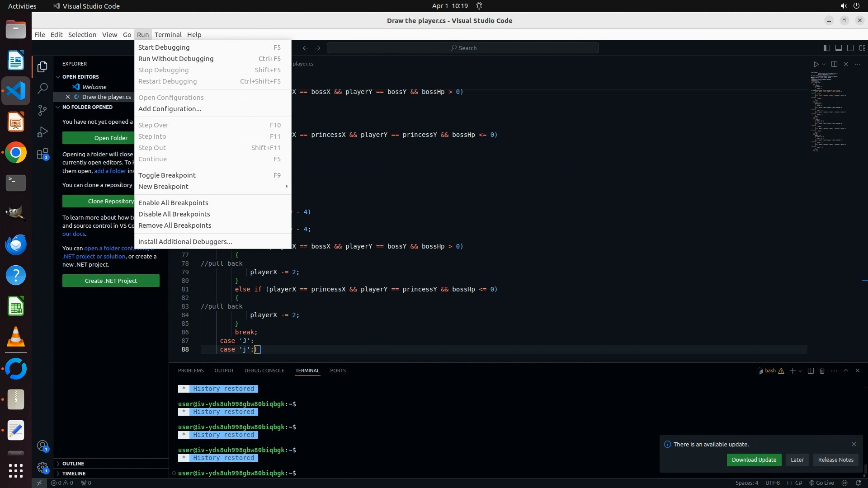Image resolution: width=868 pixels, height=488 pixels.
Task: Click the Download Update button
Action: point(754,460)
